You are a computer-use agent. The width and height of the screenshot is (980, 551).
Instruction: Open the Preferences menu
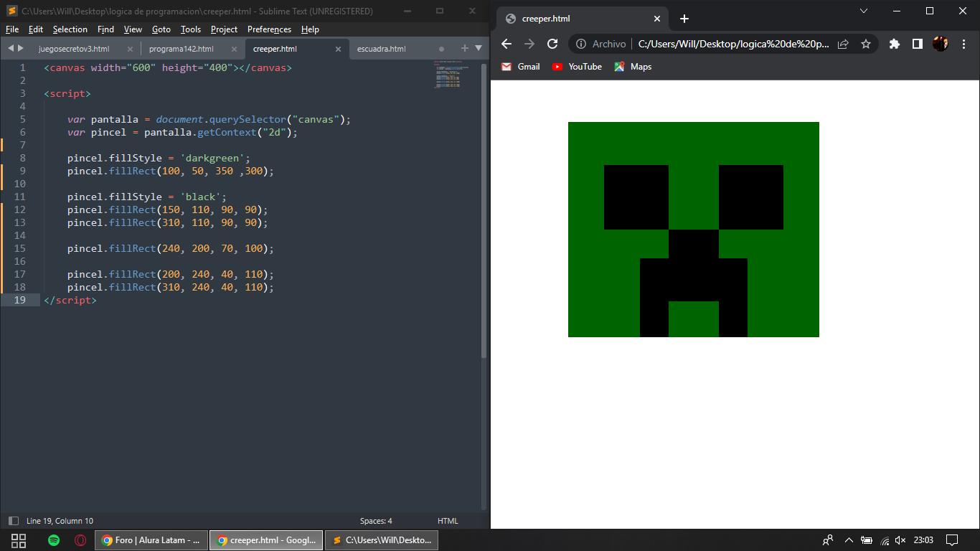[269, 29]
